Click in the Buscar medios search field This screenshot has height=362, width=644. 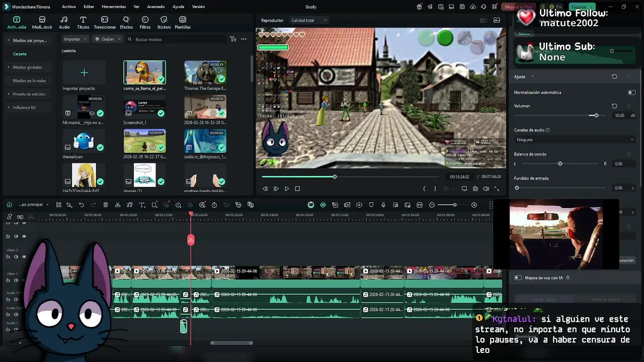pyautogui.click(x=176, y=39)
